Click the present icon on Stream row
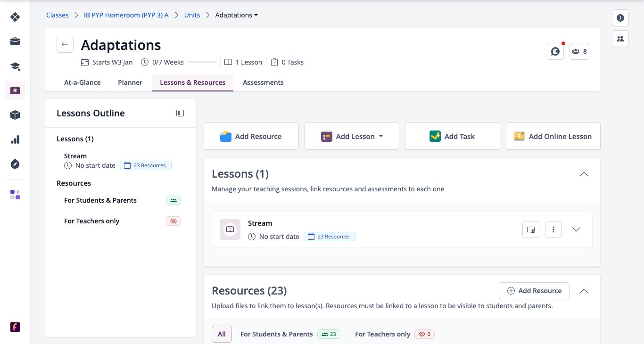 point(531,229)
